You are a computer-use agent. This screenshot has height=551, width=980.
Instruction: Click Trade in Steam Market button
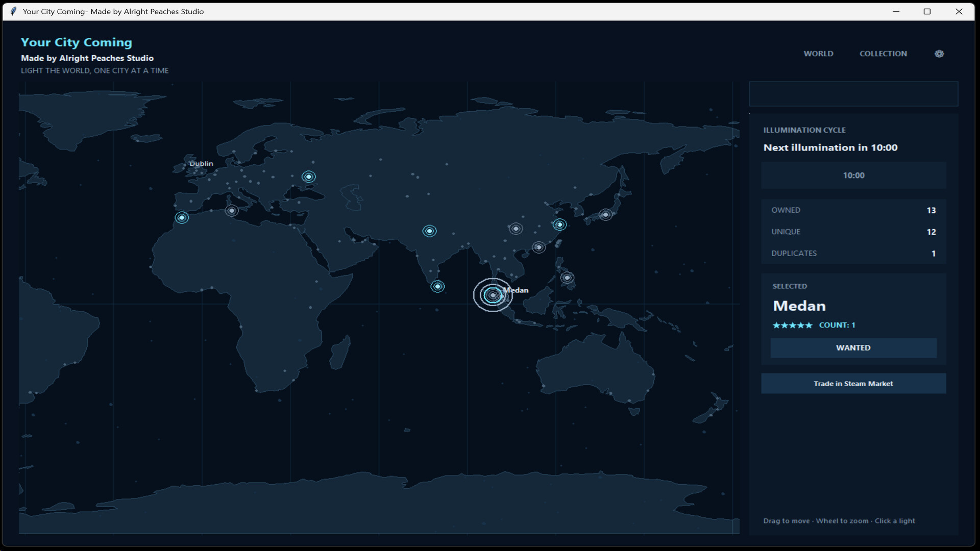[853, 383]
